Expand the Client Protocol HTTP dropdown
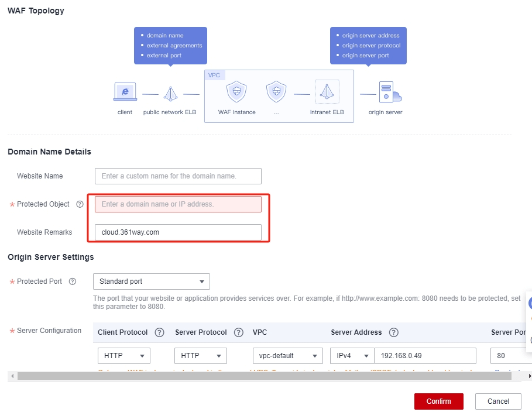 coord(123,356)
